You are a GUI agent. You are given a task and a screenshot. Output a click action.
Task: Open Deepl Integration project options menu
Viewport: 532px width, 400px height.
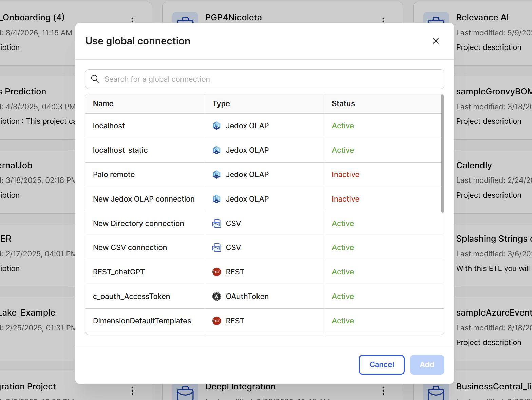pyautogui.click(x=383, y=391)
